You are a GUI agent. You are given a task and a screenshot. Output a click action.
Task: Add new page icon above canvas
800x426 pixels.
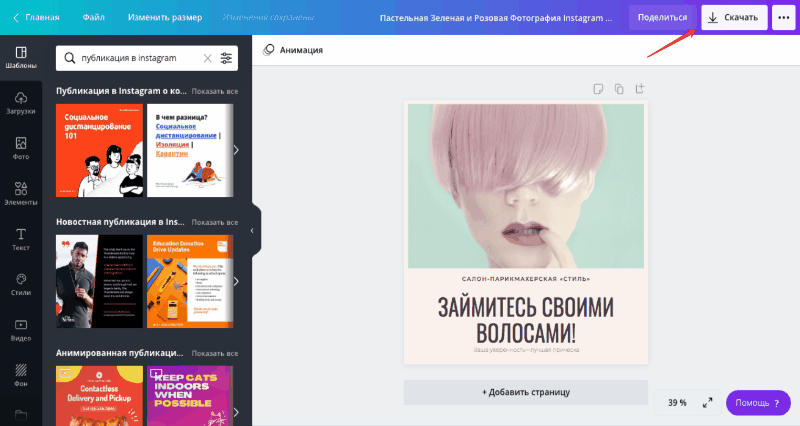[639, 89]
